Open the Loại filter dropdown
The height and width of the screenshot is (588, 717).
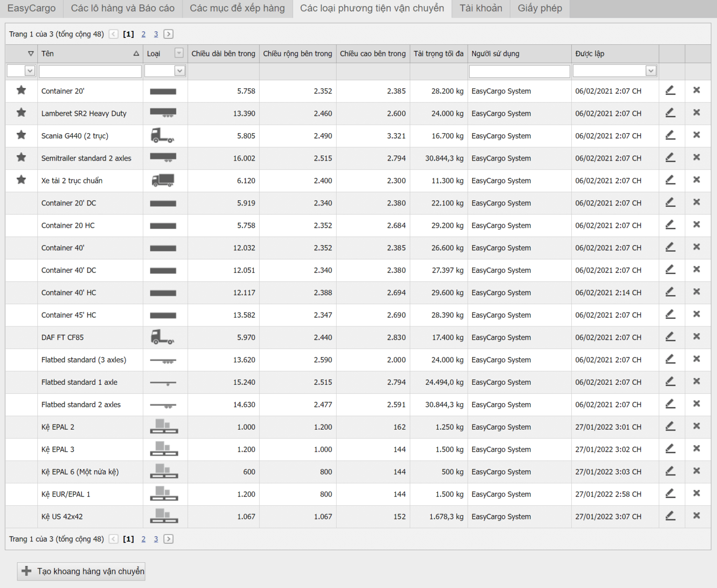180,71
